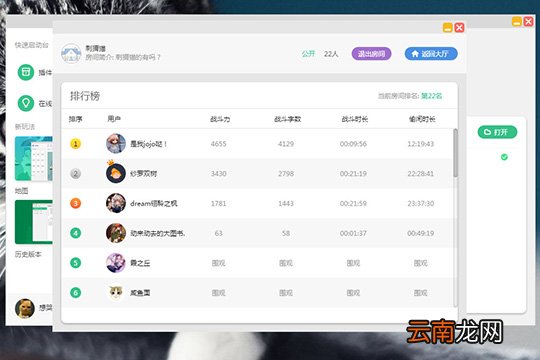
Task: Click the user avatar at sidebar bottom
Action: coord(25,308)
